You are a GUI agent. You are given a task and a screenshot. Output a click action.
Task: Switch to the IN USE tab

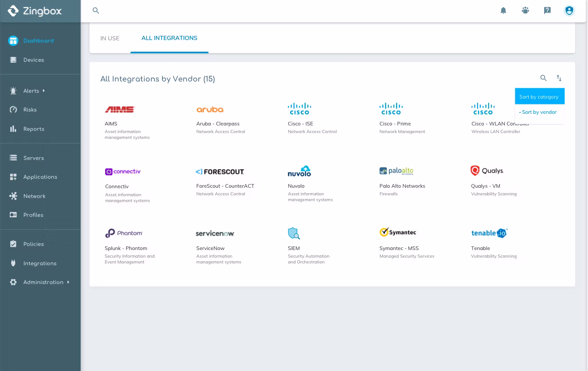point(110,38)
